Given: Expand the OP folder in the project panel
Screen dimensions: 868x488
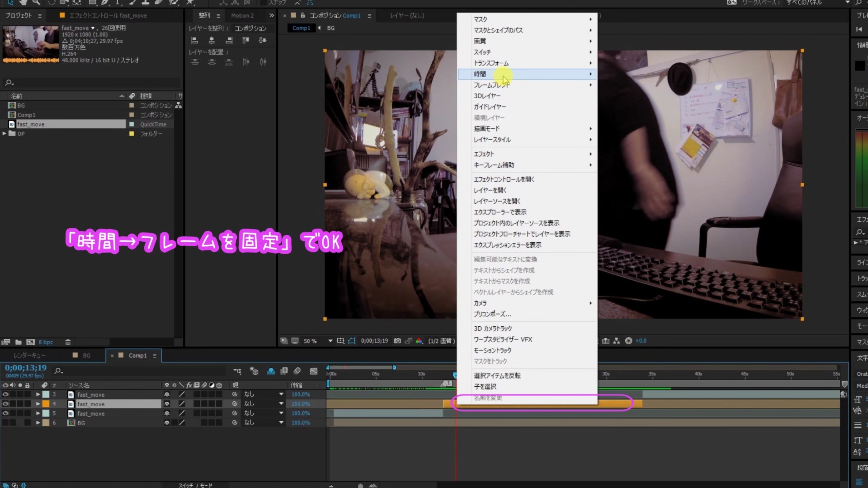Looking at the screenshot, I should tap(4, 134).
